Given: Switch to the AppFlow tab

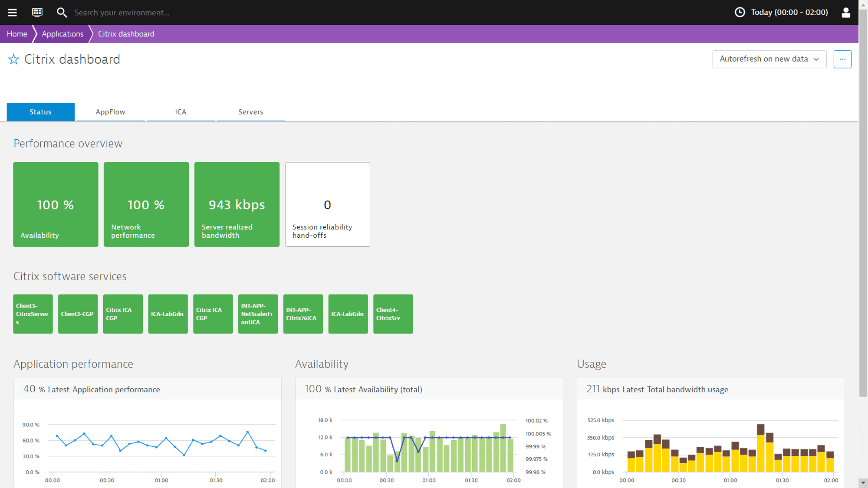Looking at the screenshot, I should point(110,112).
